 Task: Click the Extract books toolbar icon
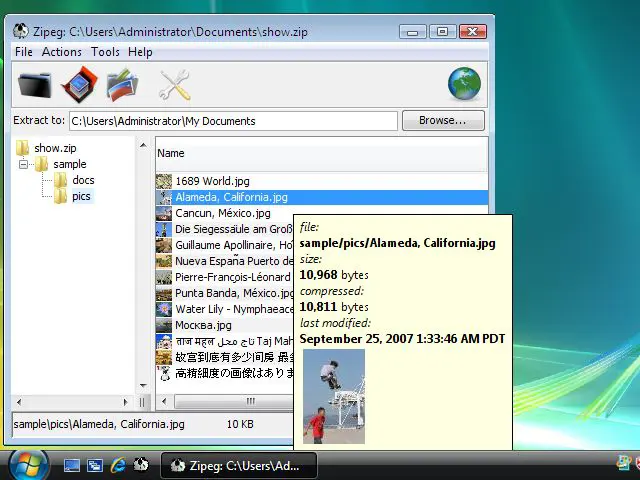[79, 85]
